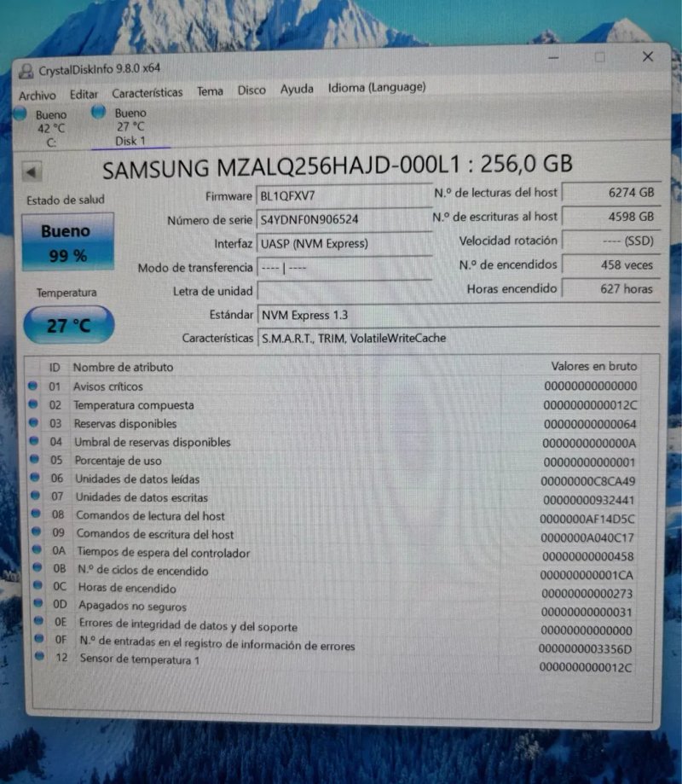Click status dot of Comandos de escritura del host
This screenshot has width=682, height=784.
click(37, 531)
